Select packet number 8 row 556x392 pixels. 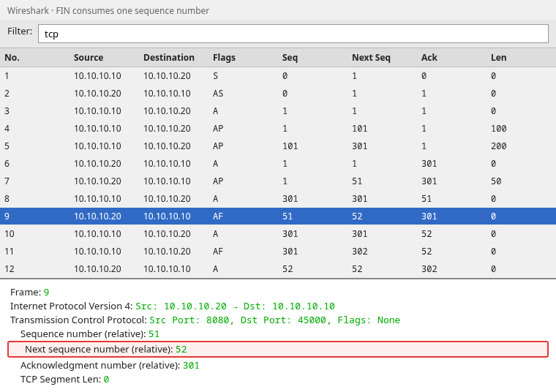coord(278,198)
